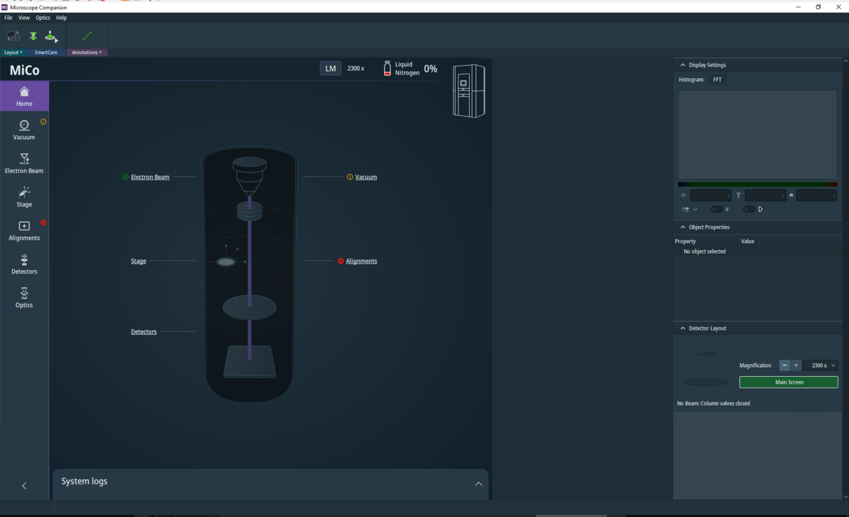Click the orange warning badge on Vacuum
The height and width of the screenshot is (517, 849).
pos(43,122)
